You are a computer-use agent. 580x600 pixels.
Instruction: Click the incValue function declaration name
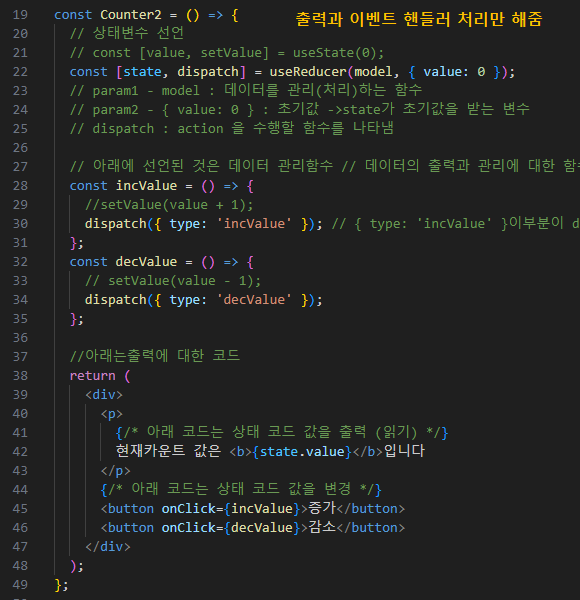[146, 186]
